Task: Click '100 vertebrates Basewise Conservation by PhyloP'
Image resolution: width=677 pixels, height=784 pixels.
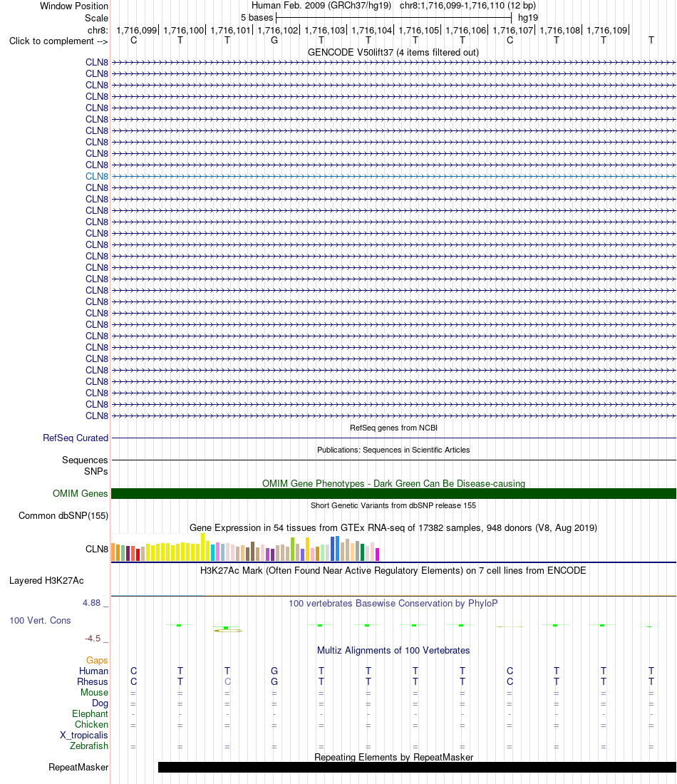Action: 393,604
